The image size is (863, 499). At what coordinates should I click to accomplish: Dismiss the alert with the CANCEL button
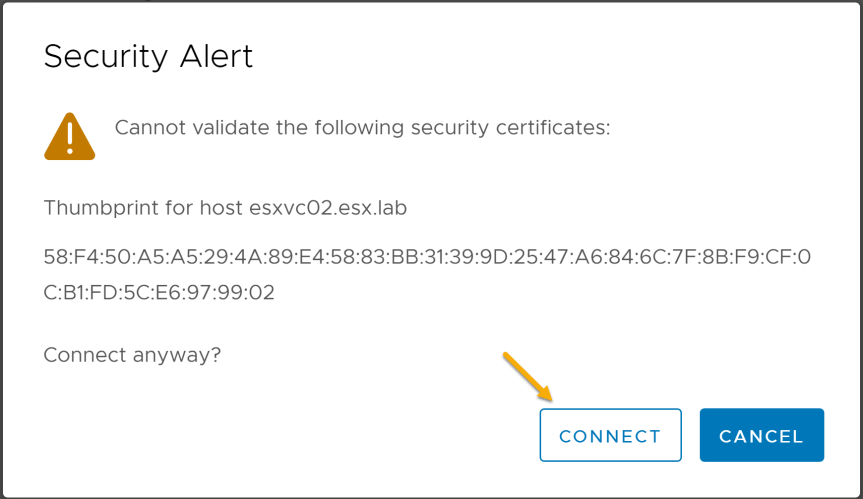click(x=762, y=435)
